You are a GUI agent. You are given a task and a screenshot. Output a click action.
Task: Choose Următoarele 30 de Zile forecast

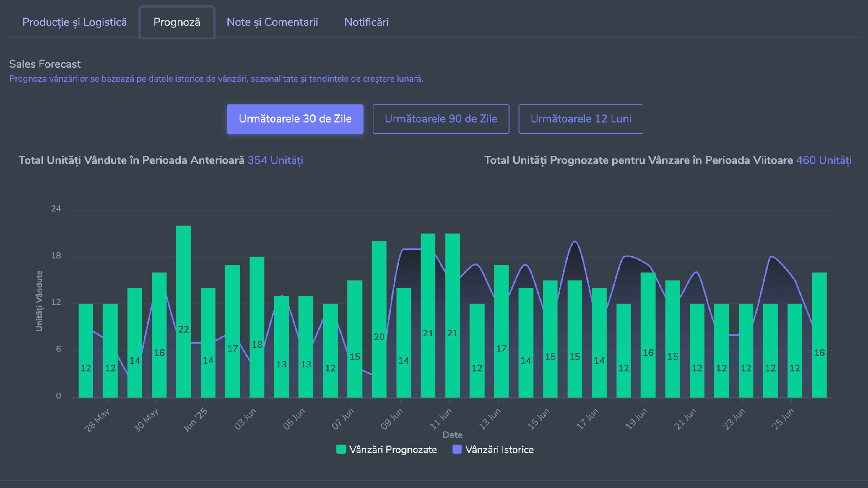pos(295,119)
